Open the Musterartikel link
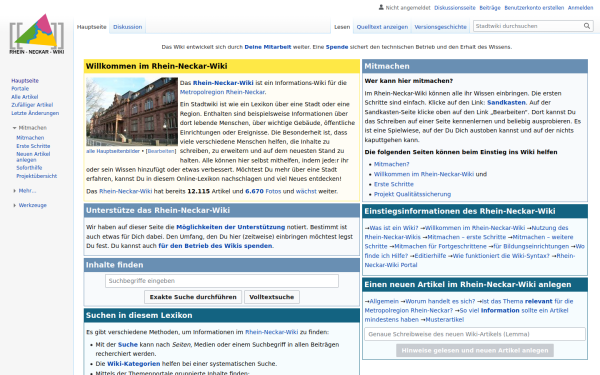 pos(445,320)
